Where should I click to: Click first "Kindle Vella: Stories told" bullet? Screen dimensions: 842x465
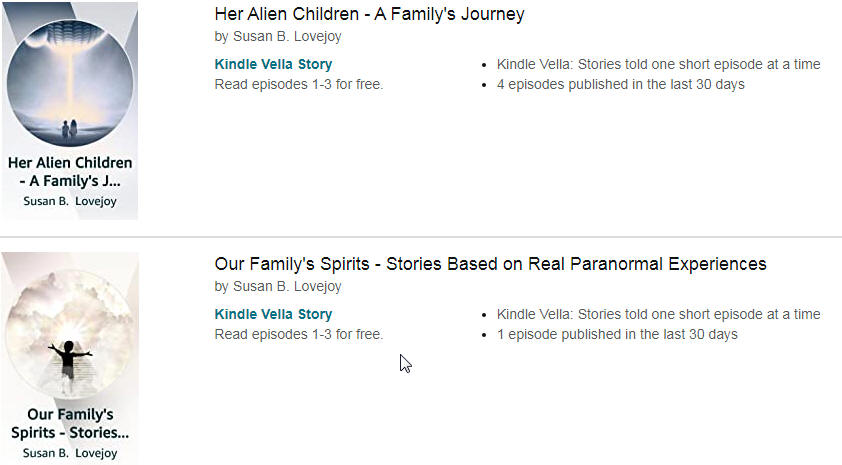(658, 64)
